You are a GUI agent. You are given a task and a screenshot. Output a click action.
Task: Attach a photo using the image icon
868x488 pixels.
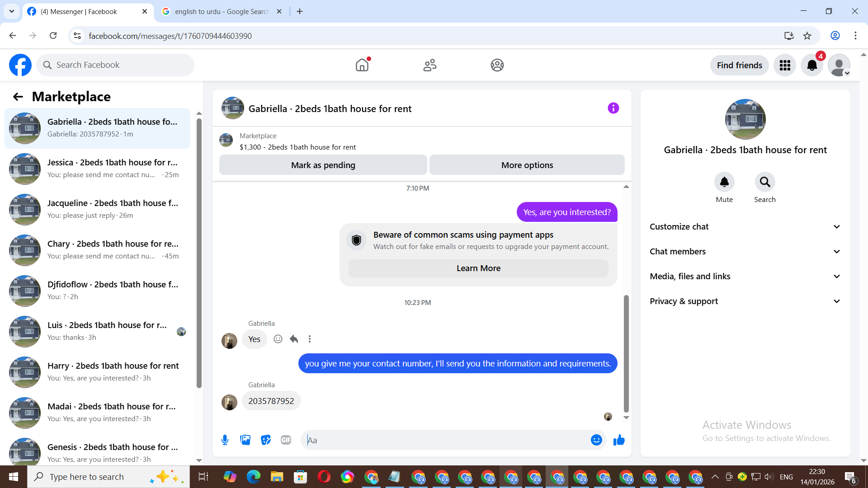point(245,440)
